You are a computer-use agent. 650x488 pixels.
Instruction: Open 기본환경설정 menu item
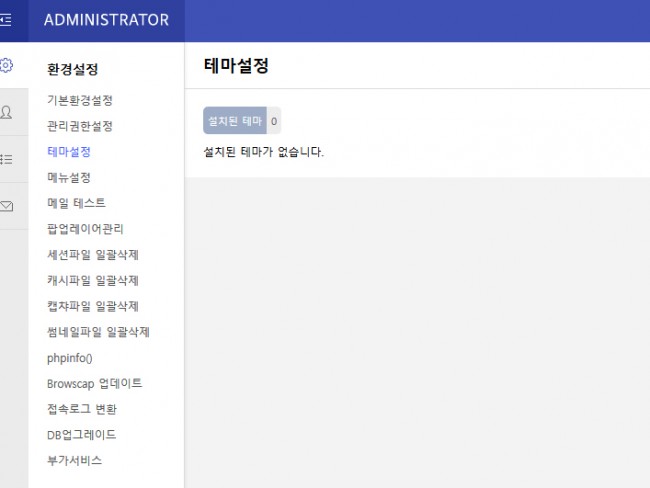[80, 100]
